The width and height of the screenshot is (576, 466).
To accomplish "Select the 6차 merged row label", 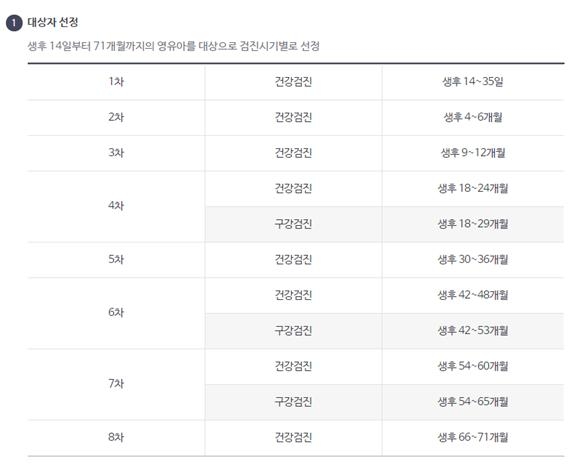I will click(116, 313).
